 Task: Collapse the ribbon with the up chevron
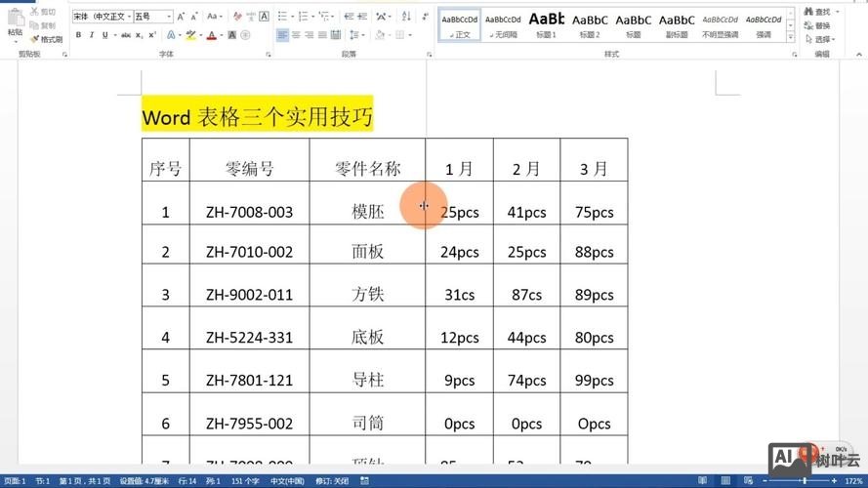858,55
